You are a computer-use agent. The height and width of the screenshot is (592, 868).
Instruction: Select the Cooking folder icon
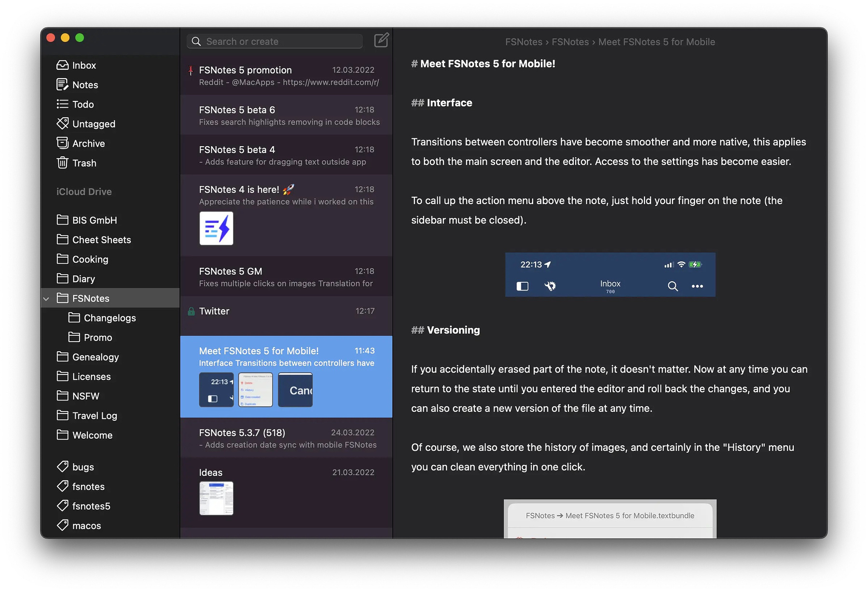(62, 259)
